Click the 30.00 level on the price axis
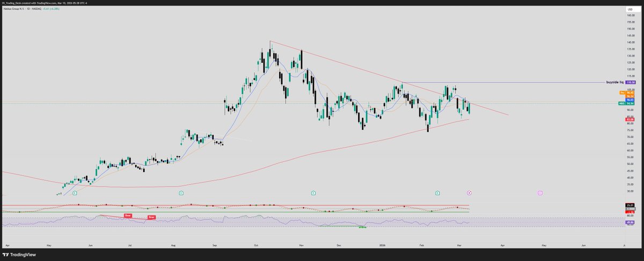 click(x=631, y=191)
